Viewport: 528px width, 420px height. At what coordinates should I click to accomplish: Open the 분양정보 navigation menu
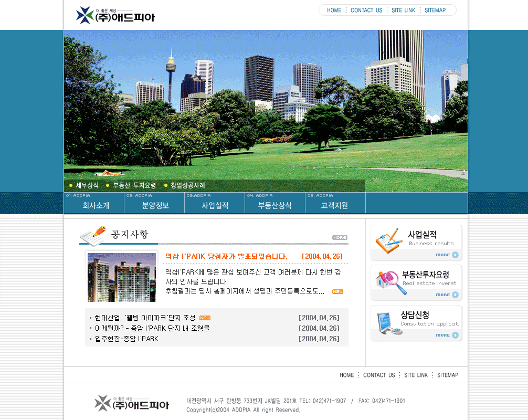[x=155, y=205]
